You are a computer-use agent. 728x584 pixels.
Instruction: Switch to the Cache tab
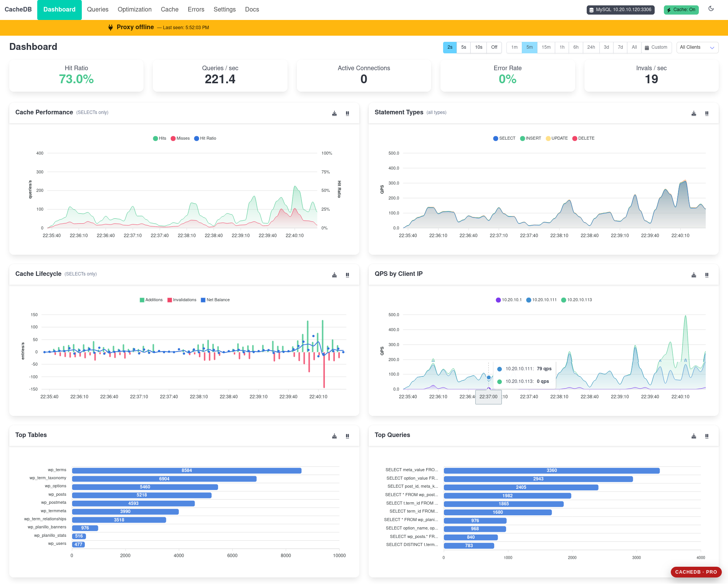pos(170,10)
